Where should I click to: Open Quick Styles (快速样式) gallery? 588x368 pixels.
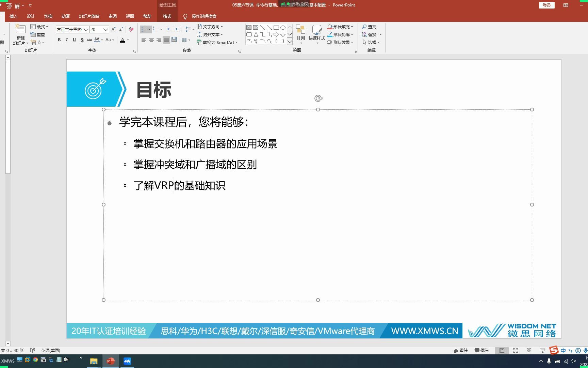pyautogui.click(x=317, y=34)
